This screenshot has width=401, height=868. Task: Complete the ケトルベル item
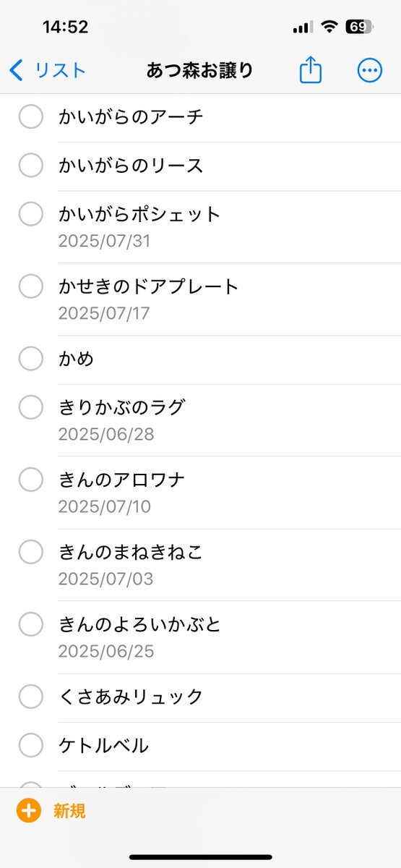(30, 744)
